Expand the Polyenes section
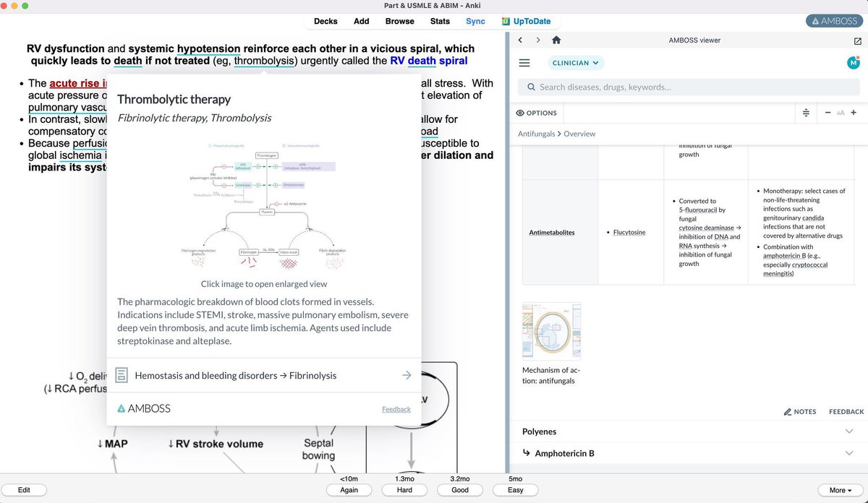The image size is (868, 503). 687,431
